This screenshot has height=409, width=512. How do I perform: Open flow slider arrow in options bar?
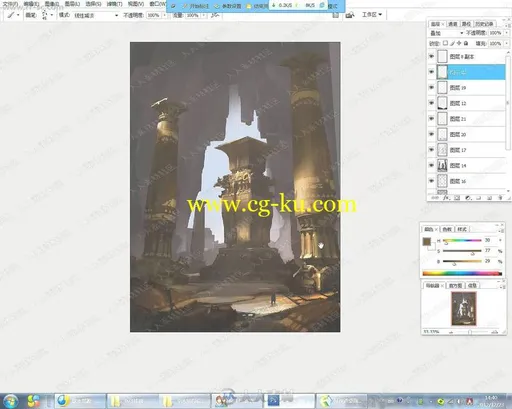coord(204,15)
